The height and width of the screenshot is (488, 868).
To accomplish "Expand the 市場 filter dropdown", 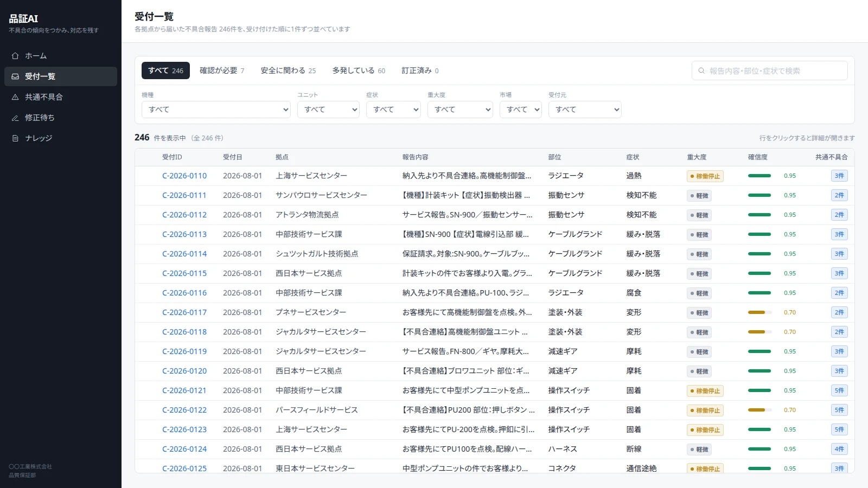I will (521, 110).
